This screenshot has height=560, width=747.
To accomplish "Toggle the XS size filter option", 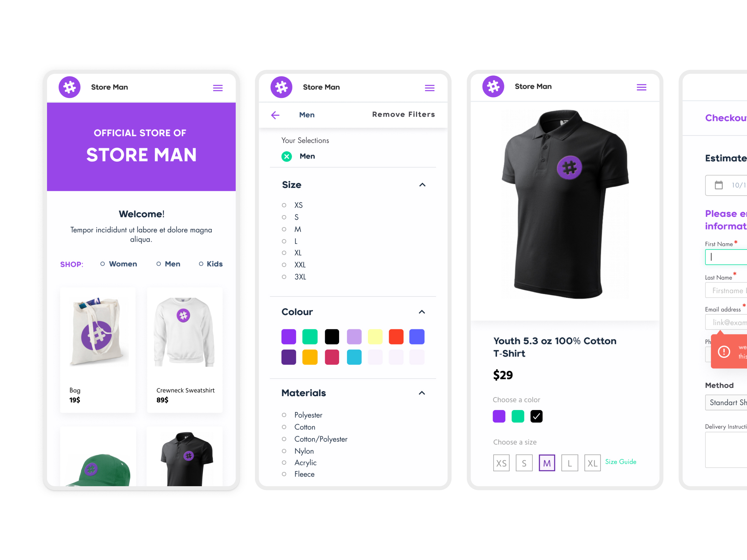I will pos(284,205).
